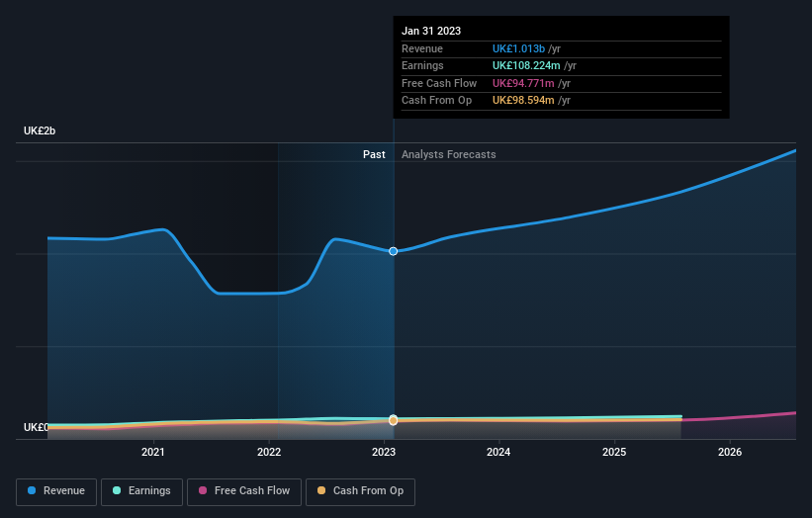The width and height of the screenshot is (812, 518).
Task: Click the Cash From Op orange marker at 2023
Action: click(393, 421)
